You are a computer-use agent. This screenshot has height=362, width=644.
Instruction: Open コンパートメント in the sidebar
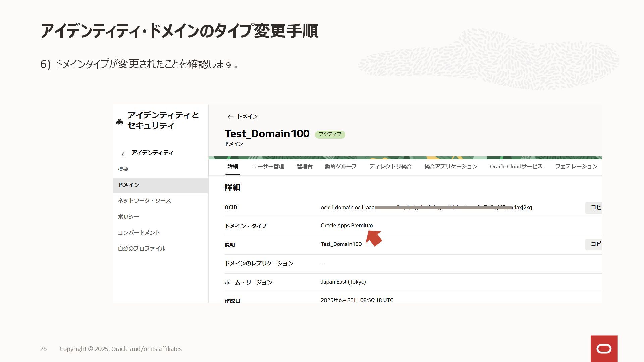pos(139,233)
